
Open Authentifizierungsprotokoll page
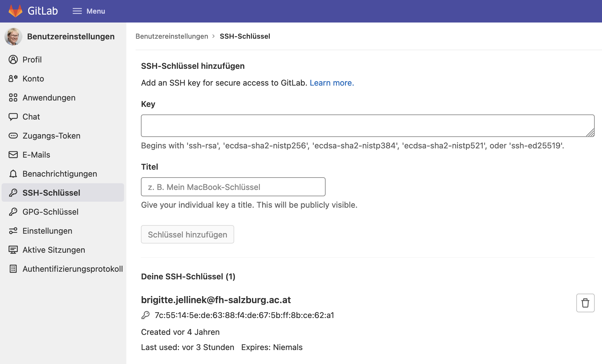pyautogui.click(x=63, y=269)
